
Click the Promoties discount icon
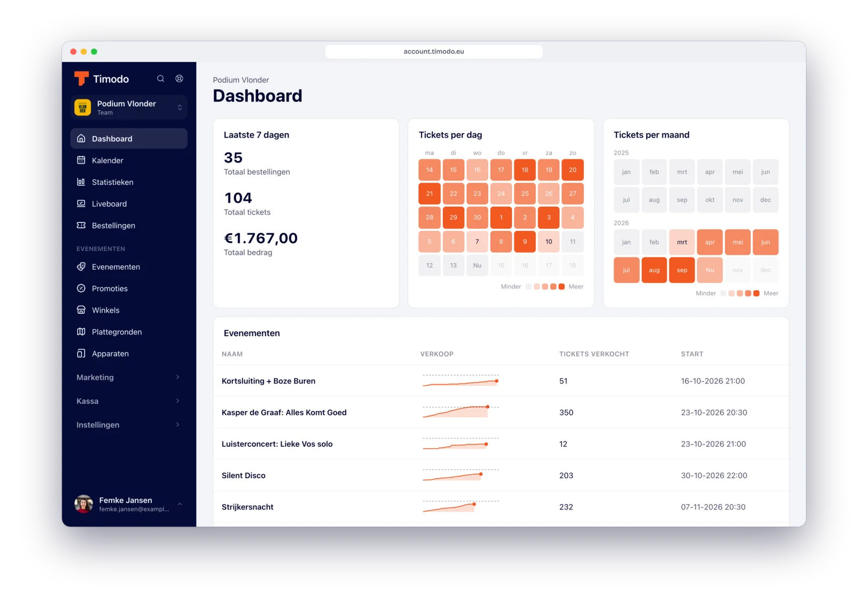[81, 288]
